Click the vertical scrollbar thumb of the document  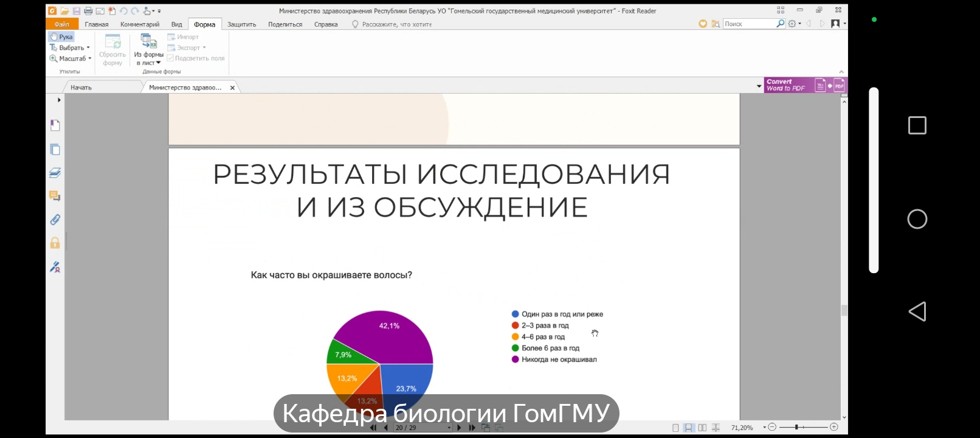(844, 310)
